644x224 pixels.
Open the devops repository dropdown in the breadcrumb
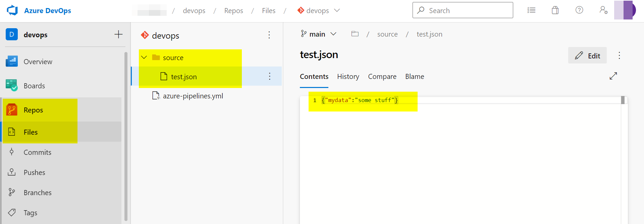319,10
